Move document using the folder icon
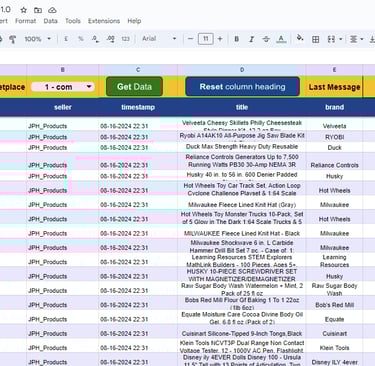 pyautogui.click(x=38, y=10)
